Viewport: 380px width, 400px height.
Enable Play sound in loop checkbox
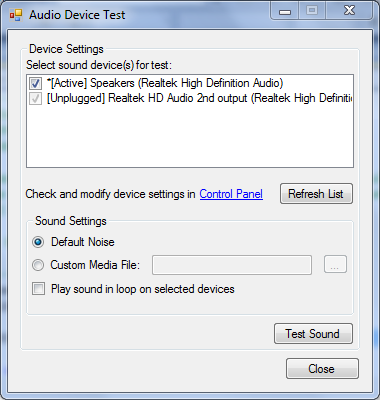[x=38, y=289]
